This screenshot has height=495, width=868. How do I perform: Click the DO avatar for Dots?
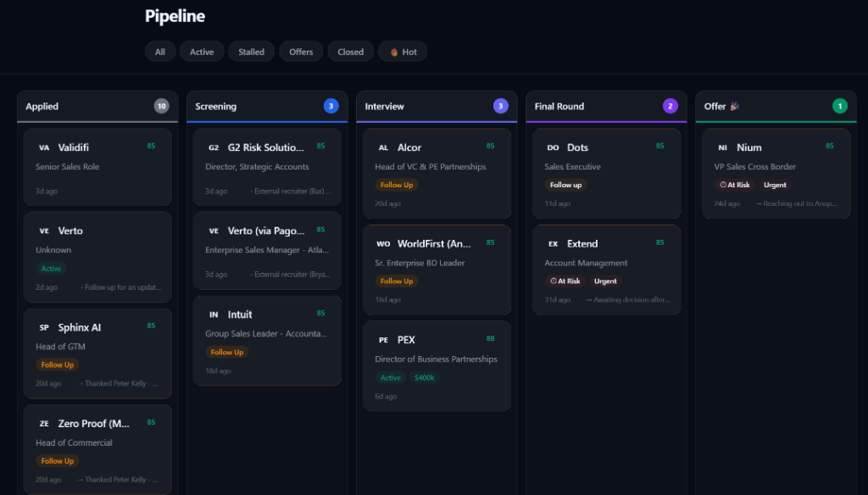(x=553, y=147)
